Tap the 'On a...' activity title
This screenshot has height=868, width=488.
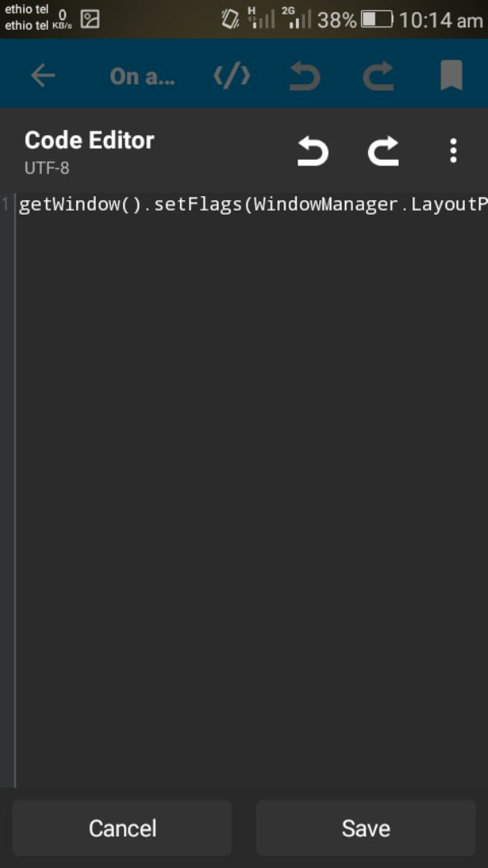[142, 76]
